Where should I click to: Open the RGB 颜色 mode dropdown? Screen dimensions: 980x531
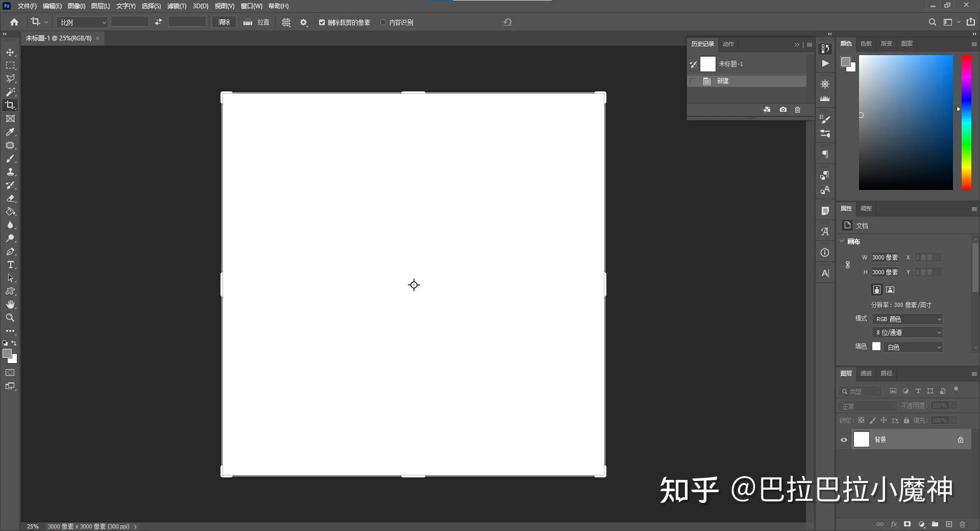[908, 319]
